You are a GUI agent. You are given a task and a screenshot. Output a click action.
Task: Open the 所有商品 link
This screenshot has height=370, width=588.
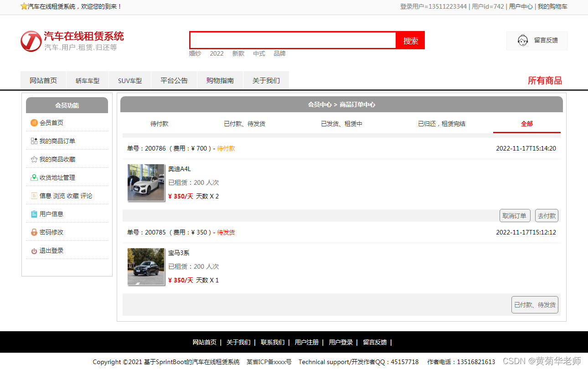545,80
